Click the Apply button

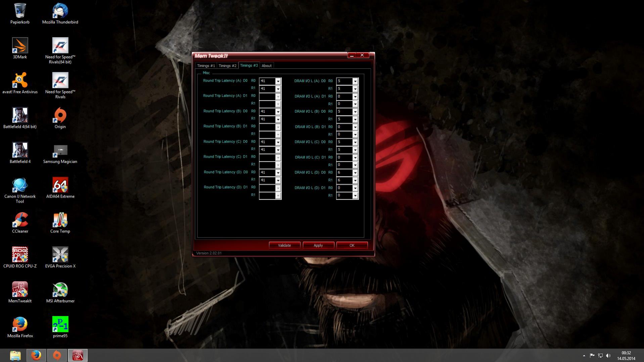(318, 245)
